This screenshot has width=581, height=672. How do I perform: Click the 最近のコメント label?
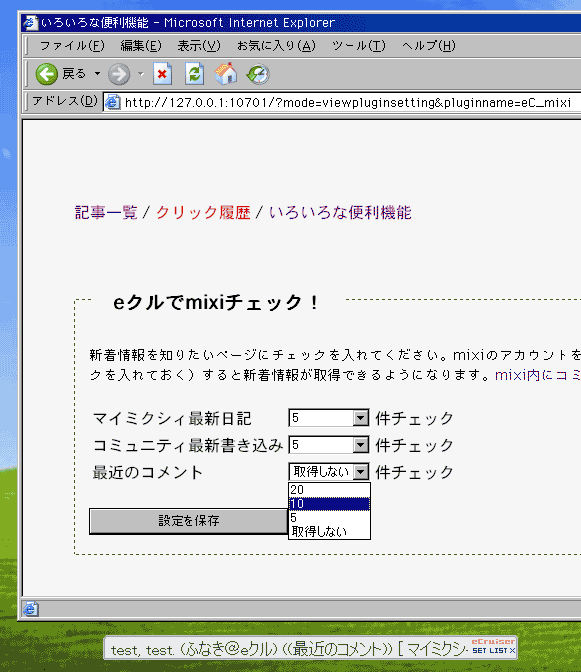(x=147, y=472)
